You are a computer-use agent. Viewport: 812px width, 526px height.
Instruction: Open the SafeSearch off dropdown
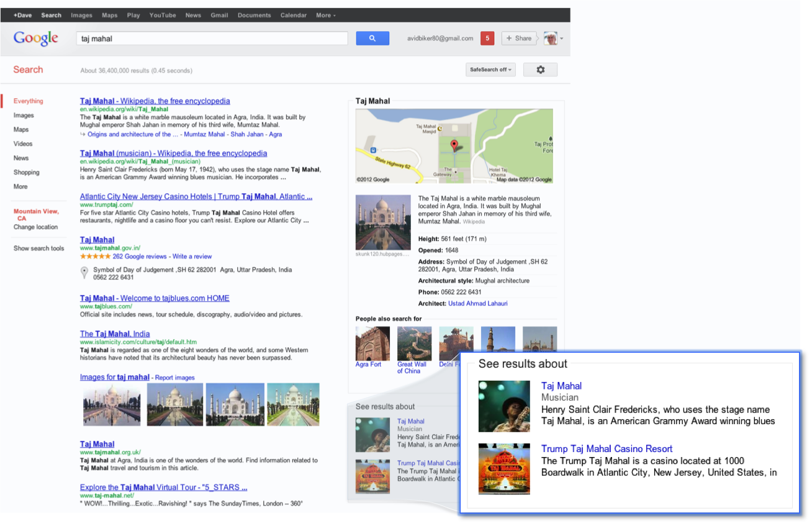click(490, 70)
